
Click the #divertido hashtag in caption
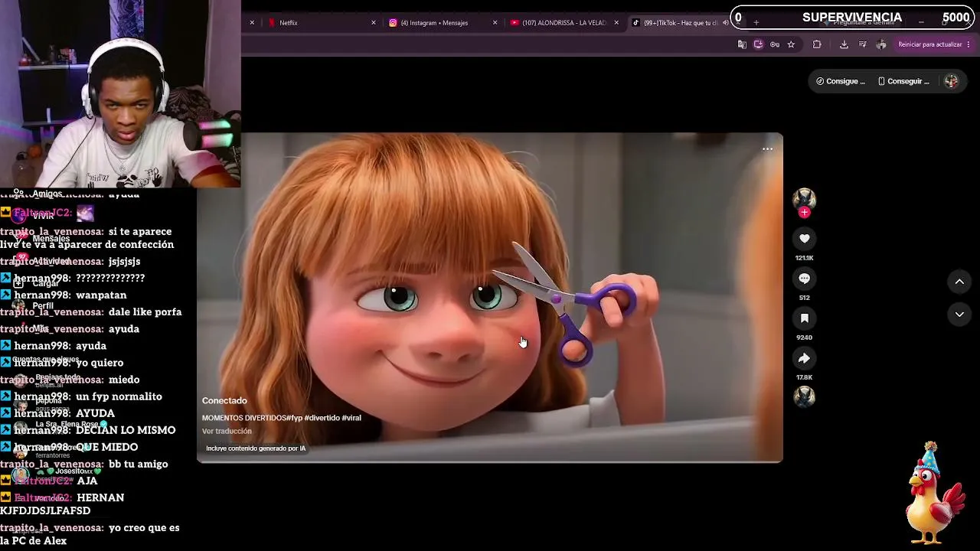322,418
